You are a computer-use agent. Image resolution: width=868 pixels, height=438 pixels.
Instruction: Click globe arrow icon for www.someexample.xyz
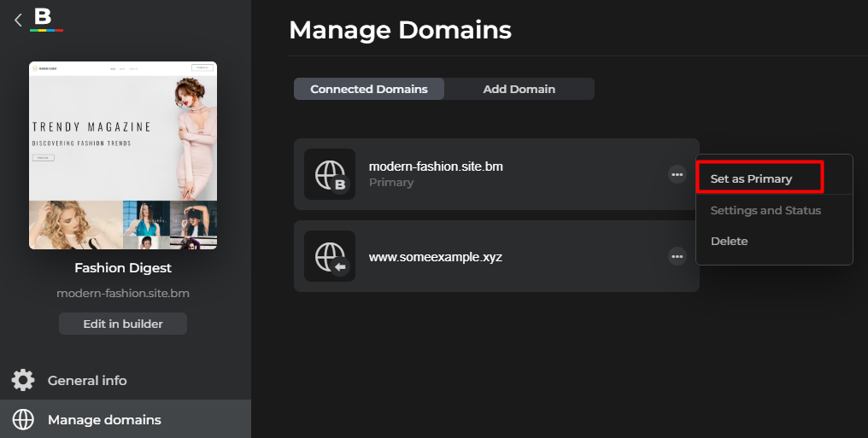(330, 256)
